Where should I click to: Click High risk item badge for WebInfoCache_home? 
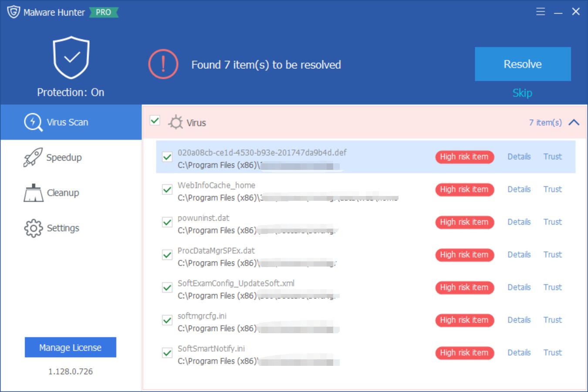(464, 189)
